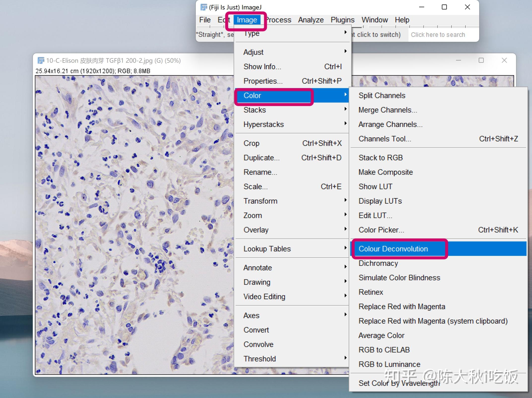Click on the microscopy image canvas

click(x=134, y=223)
